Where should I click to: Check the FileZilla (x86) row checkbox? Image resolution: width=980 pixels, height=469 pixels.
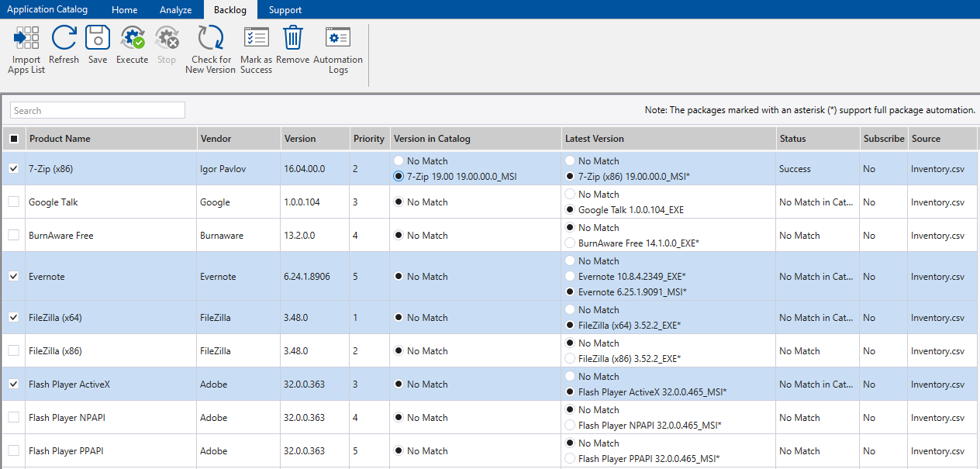[14, 350]
